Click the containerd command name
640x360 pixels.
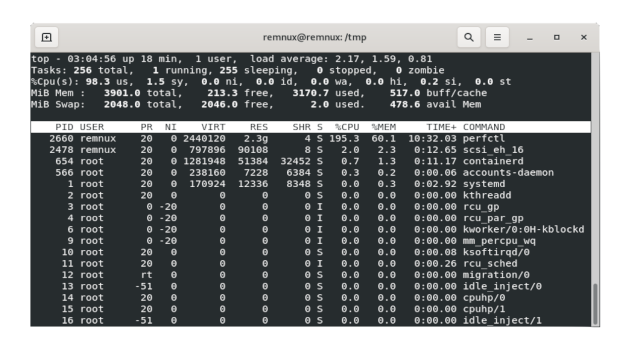(x=493, y=161)
